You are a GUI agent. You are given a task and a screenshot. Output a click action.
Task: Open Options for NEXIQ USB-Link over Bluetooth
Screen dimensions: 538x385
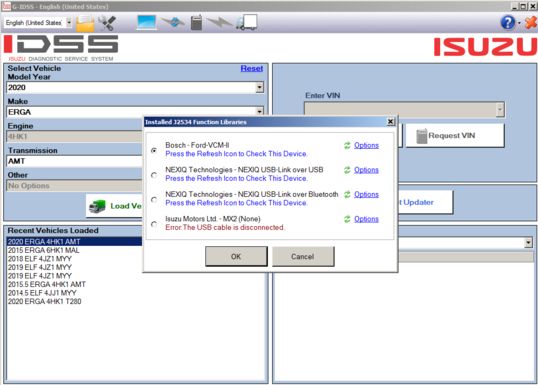pos(366,195)
